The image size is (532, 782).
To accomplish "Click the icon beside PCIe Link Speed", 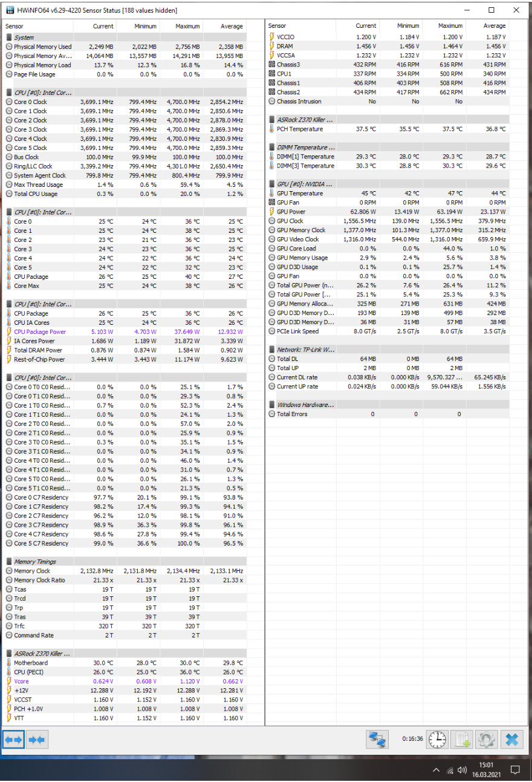I will [271, 331].
